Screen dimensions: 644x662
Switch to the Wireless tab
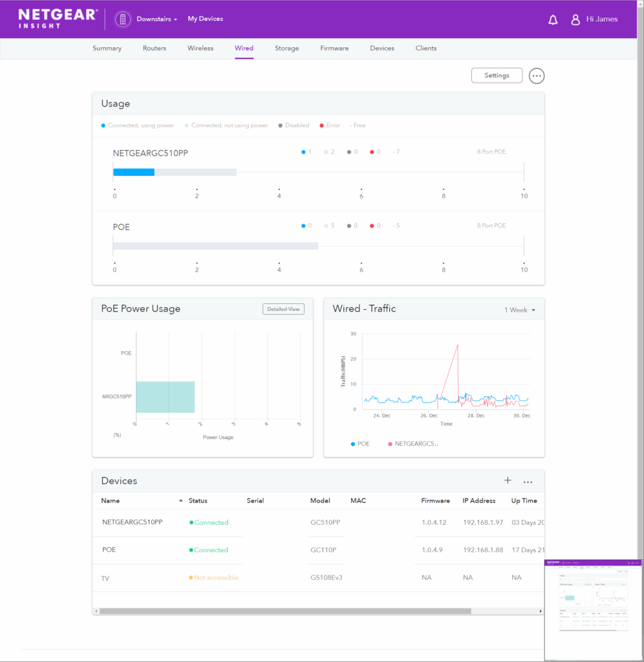click(200, 48)
